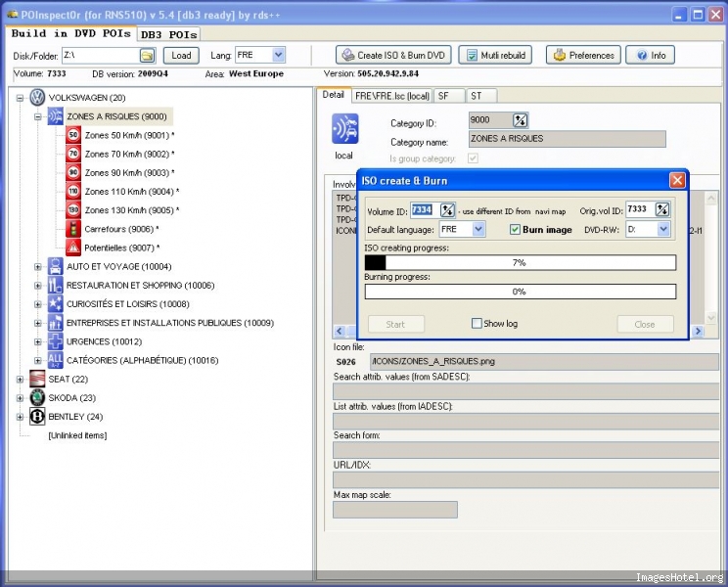This screenshot has height=587, width=728.
Task: Toggle the Burn image checkbox
Action: [515, 230]
